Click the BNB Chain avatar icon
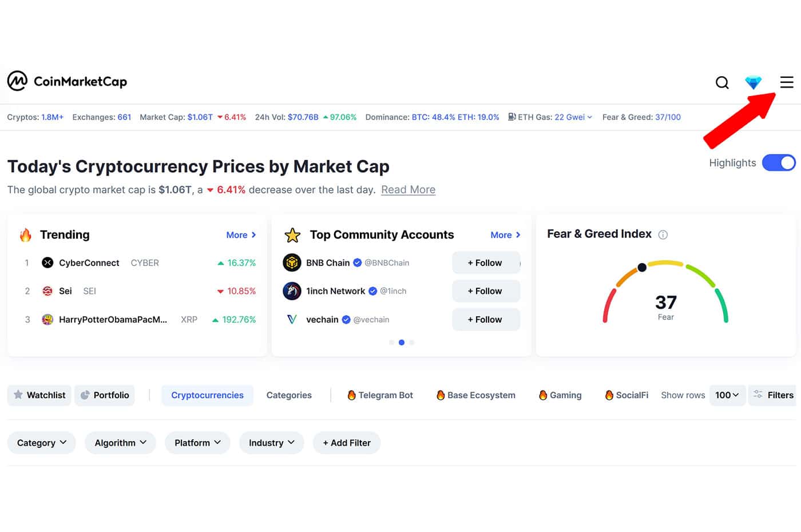Viewport: 801px width, 532px height. point(292,263)
